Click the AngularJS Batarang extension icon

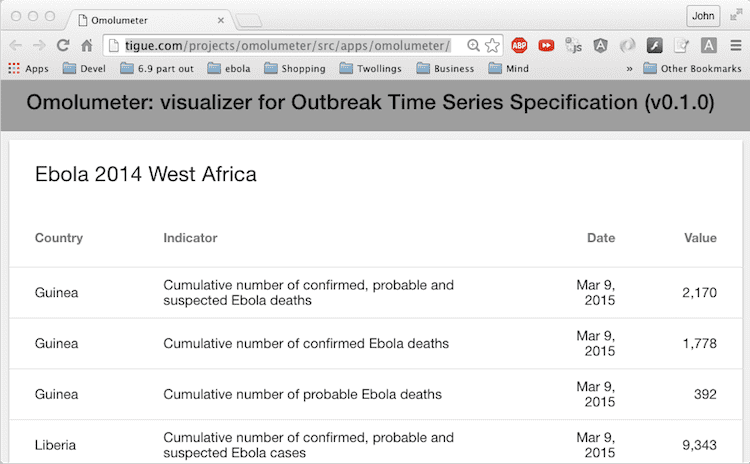[600, 45]
